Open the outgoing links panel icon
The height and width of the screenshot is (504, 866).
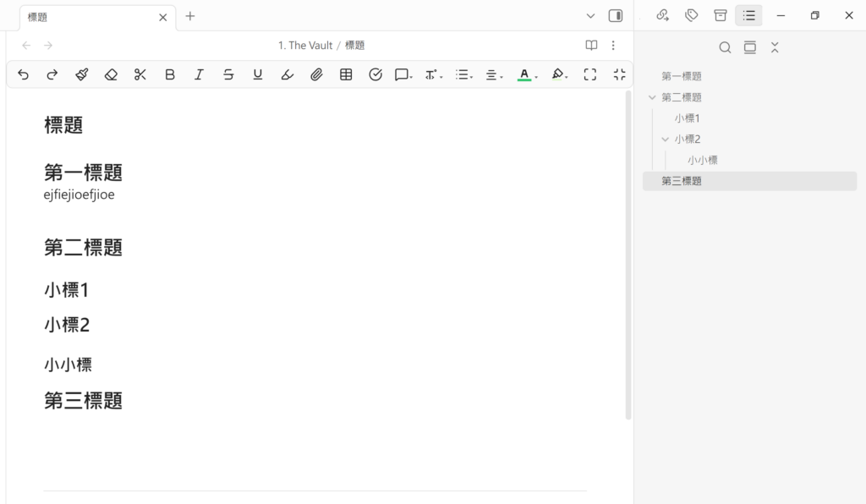coord(663,15)
